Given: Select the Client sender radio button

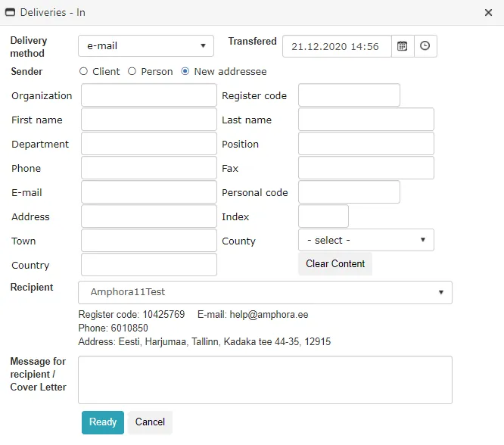Looking at the screenshot, I should coord(83,71).
